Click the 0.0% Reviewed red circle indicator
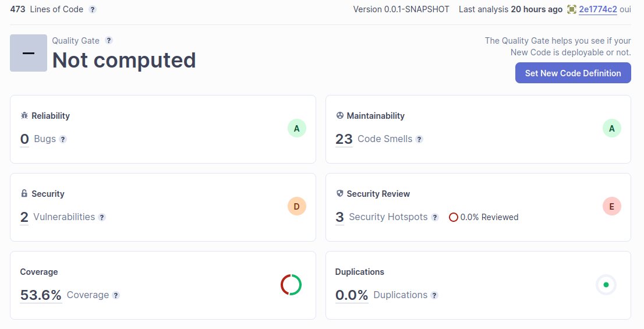The image size is (644, 329). tap(454, 217)
